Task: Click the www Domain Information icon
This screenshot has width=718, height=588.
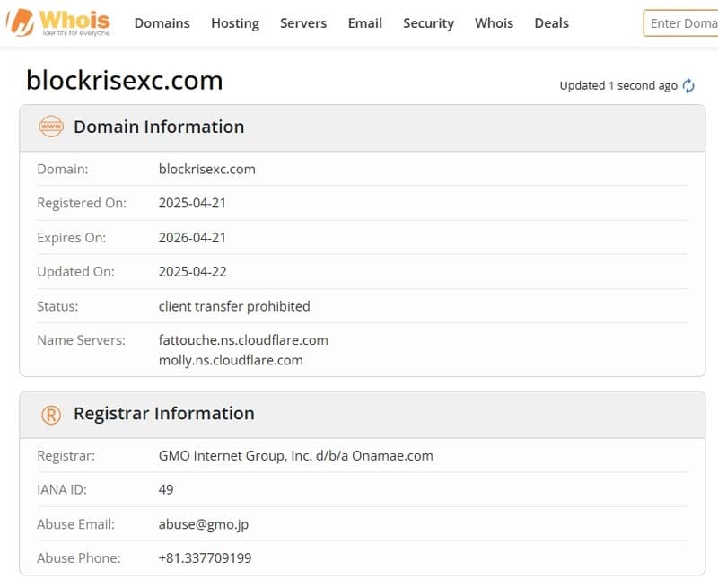Action: point(51,127)
